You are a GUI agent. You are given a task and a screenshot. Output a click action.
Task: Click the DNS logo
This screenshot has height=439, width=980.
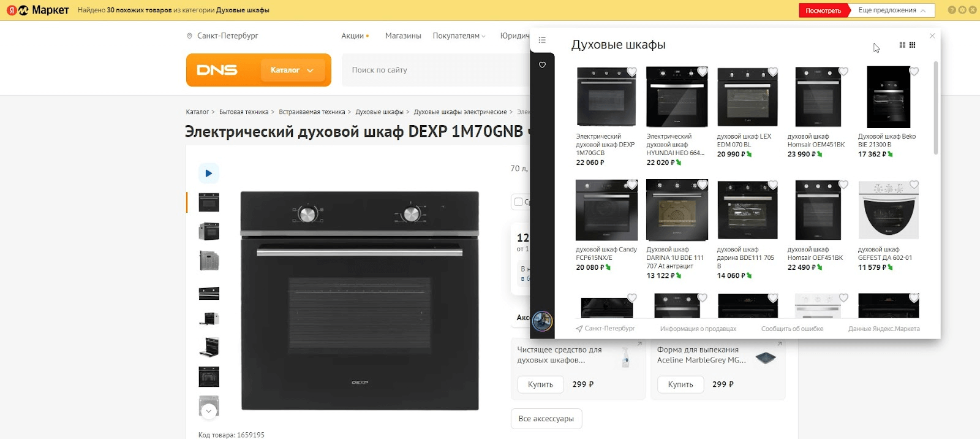click(x=217, y=70)
